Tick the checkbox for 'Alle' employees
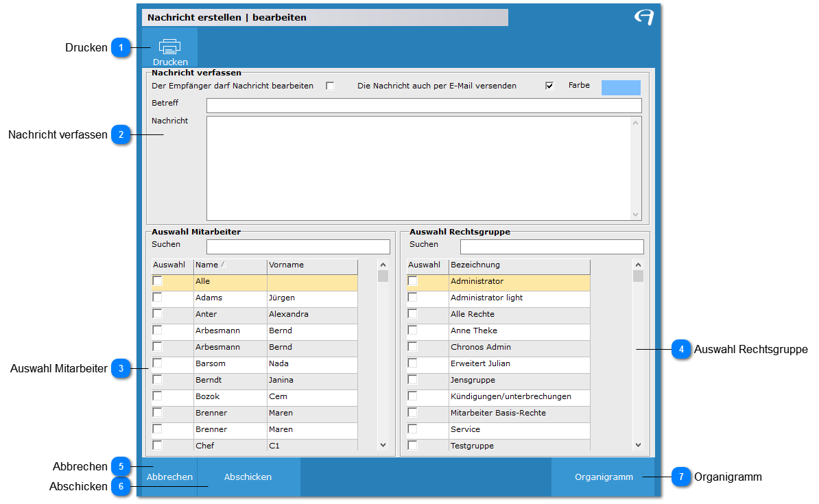Viewport: 819px width, 504px height. pos(157,281)
